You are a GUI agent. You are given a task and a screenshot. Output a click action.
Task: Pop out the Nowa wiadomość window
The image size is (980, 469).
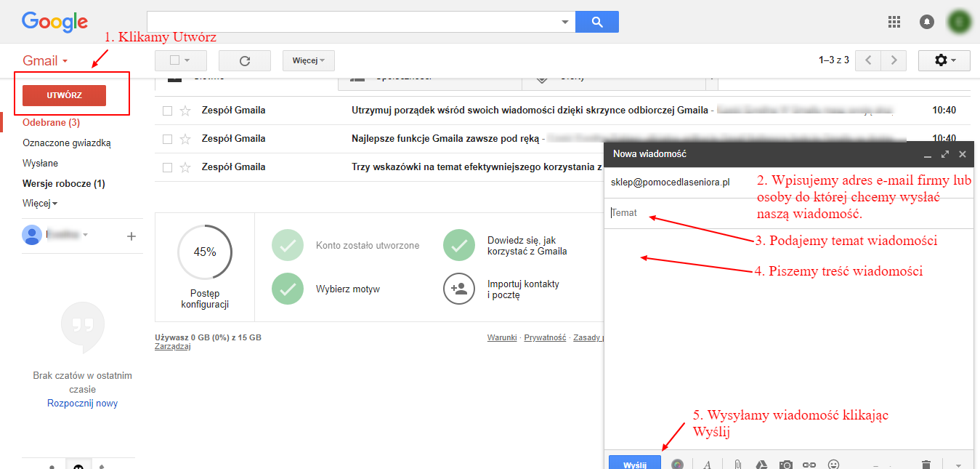[x=945, y=154]
